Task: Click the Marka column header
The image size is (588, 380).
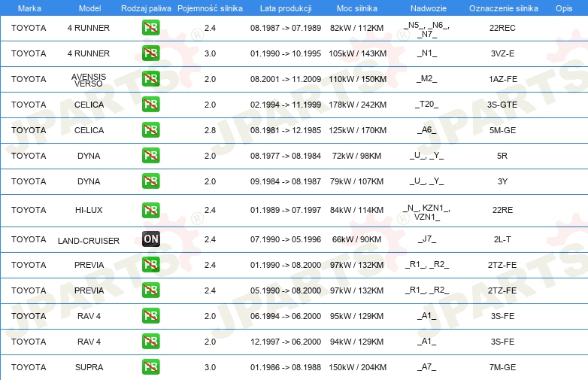Action: [29, 8]
